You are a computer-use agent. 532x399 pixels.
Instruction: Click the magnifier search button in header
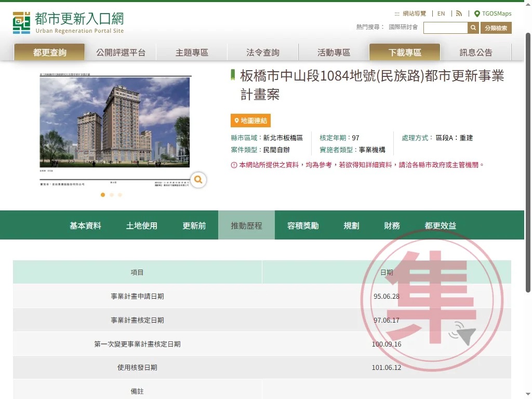(473, 28)
